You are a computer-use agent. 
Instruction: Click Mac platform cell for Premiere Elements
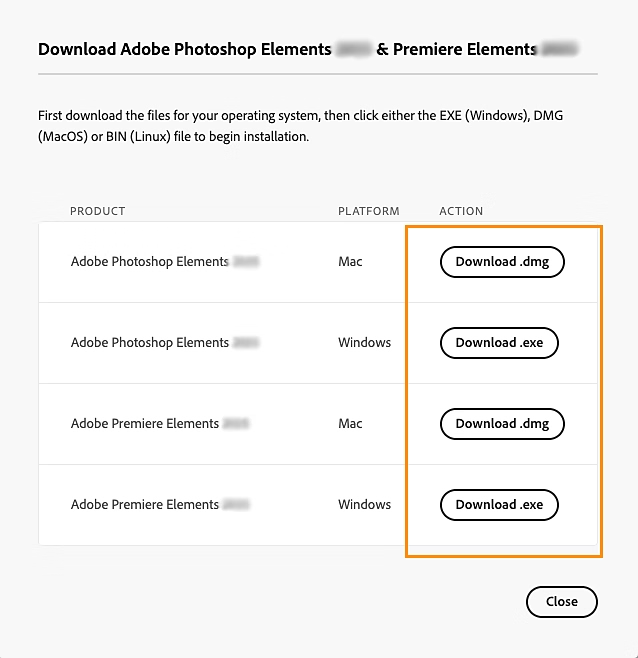pyautogui.click(x=350, y=423)
